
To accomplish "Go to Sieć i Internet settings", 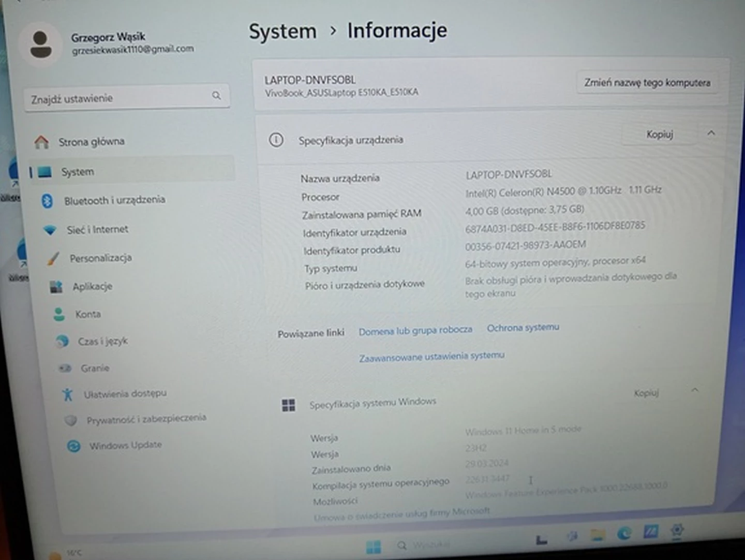I will (x=97, y=229).
